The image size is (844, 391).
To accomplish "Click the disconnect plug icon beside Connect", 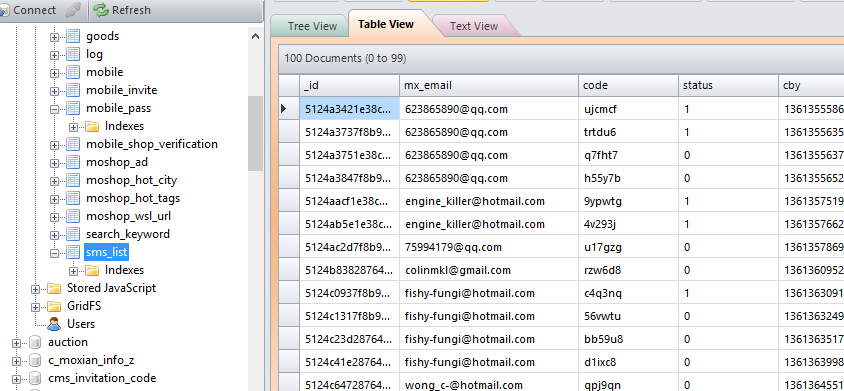I will [x=72, y=10].
